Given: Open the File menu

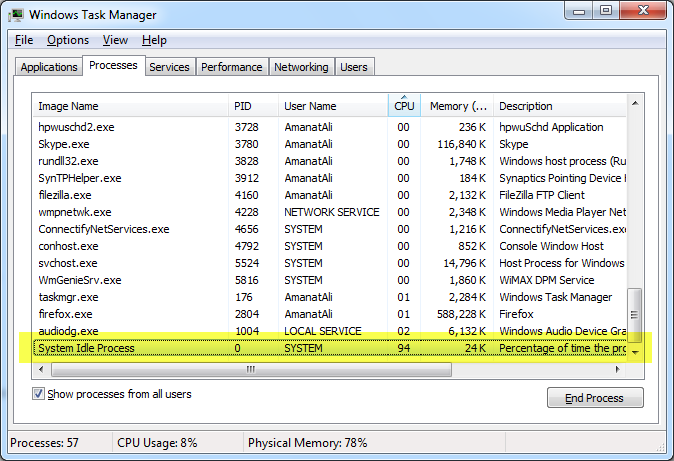Looking at the screenshot, I should point(24,40).
